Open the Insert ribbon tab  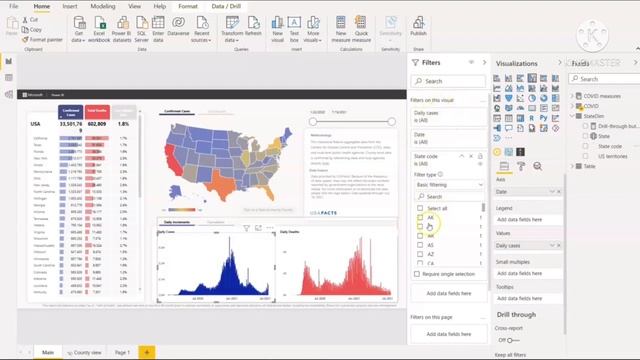coord(70,6)
